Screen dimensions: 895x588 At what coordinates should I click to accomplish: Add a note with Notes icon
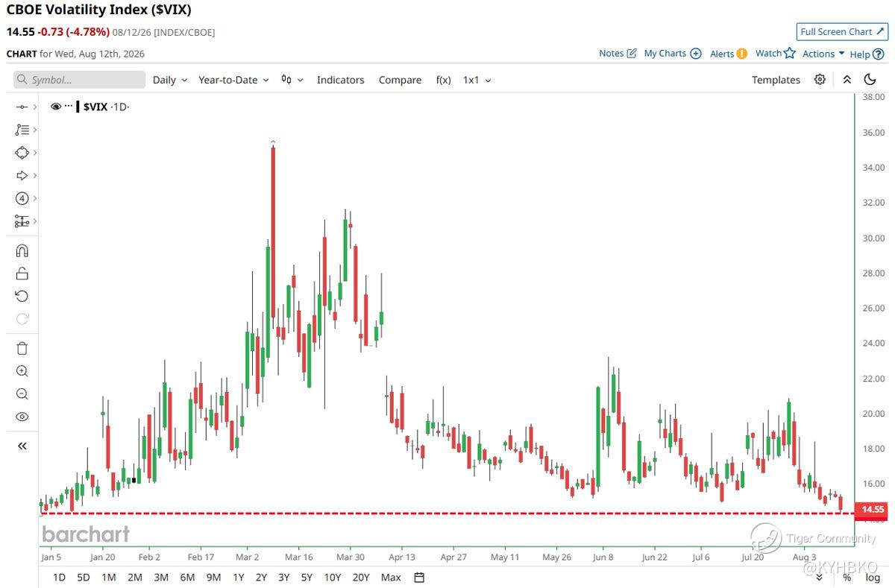click(632, 54)
